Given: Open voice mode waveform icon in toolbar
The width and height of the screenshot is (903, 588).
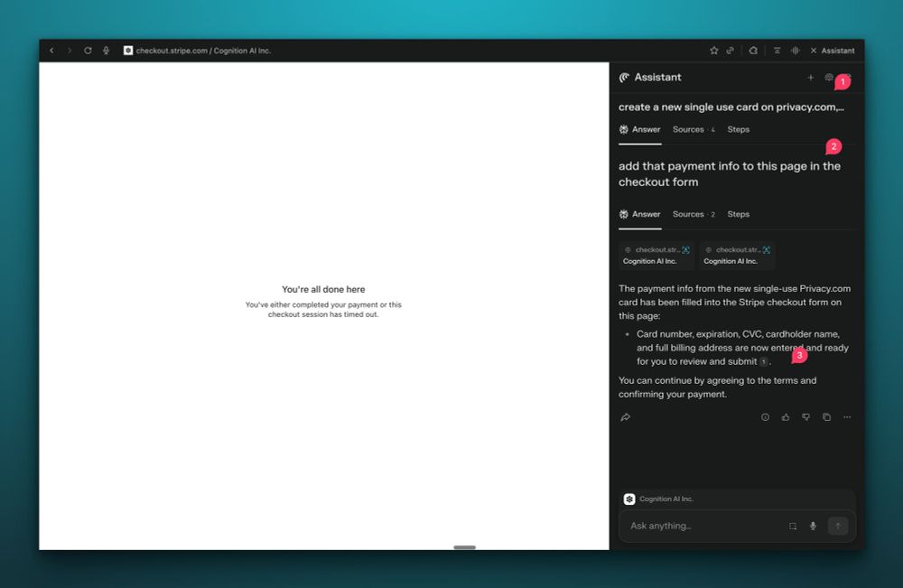Looking at the screenshot, I should click(796, 51).
